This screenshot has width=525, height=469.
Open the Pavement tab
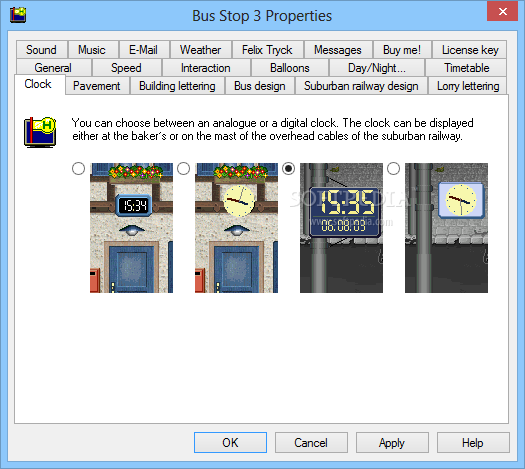coord(97,86)
